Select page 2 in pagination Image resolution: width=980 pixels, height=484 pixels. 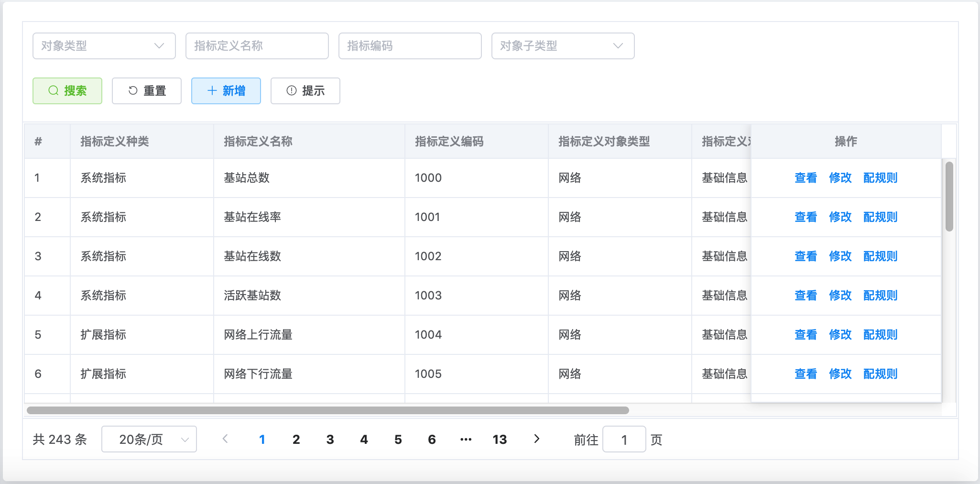point(296,440)
